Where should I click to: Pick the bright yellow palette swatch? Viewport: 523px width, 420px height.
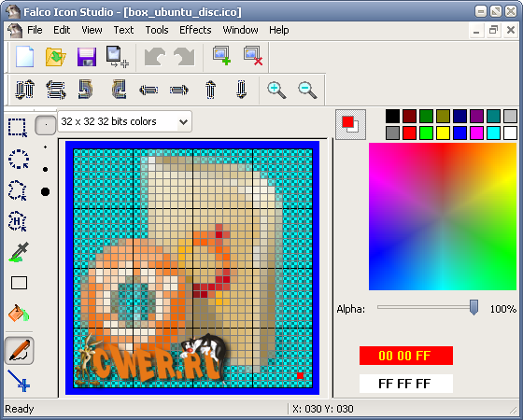(x=443, y=133)
